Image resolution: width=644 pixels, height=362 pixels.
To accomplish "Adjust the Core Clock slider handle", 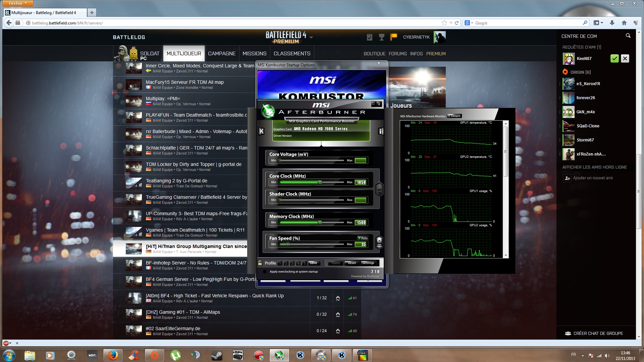I will coord(320,182).
